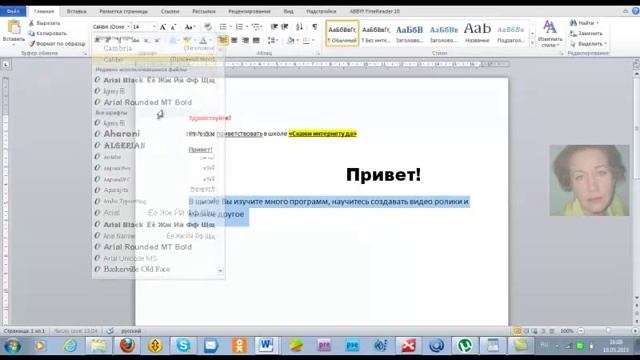The width and height of the screenshot is (640, 360).
Task: Open the font name combo box
Action: [111, 27]
